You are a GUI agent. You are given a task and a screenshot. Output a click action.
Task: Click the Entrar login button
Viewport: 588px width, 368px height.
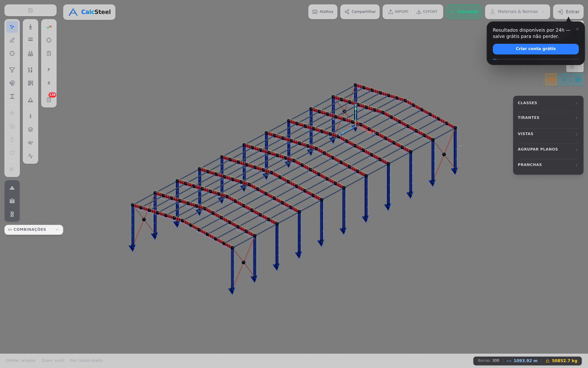point(568,12)
